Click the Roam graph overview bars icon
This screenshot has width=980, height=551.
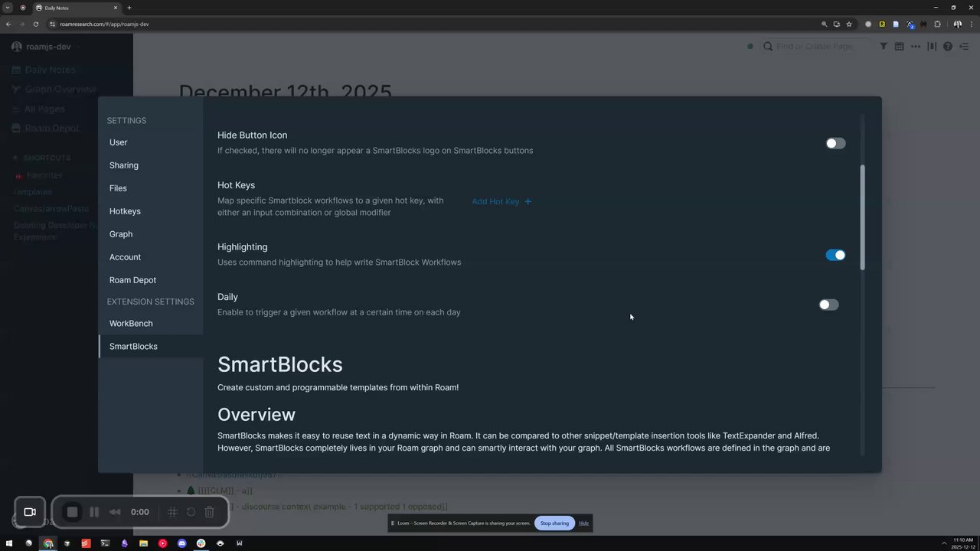pos(932,47)
